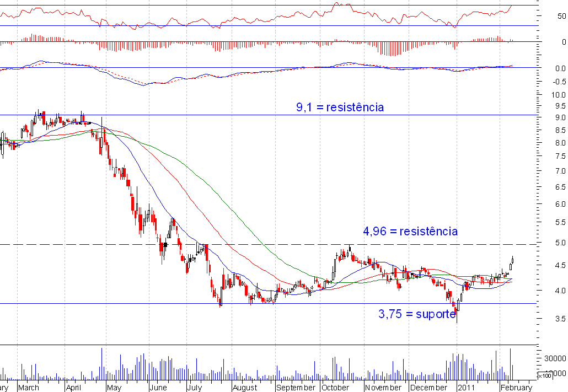The image size is (568, 392).
Task: Click the 30000 volume scale label
Action: (555, 359)
